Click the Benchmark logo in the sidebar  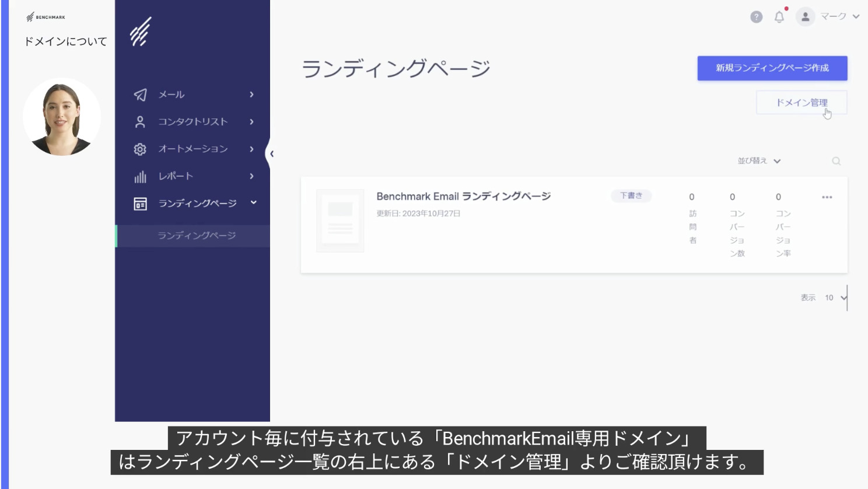(141, 32)
